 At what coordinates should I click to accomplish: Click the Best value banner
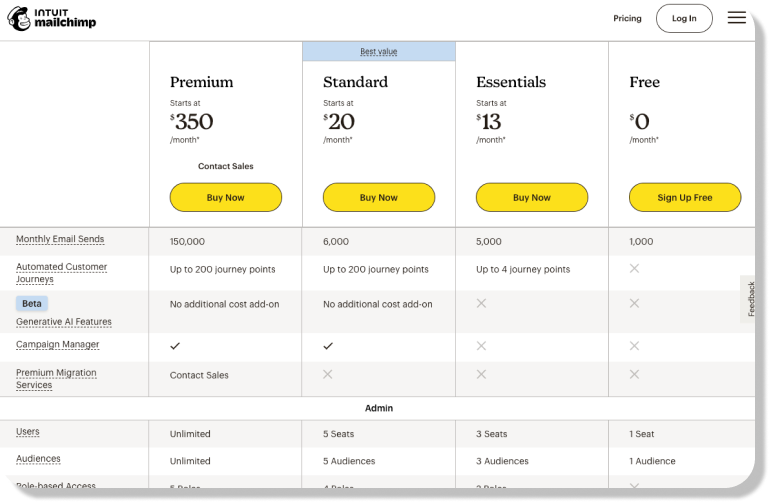click(378, 51)
